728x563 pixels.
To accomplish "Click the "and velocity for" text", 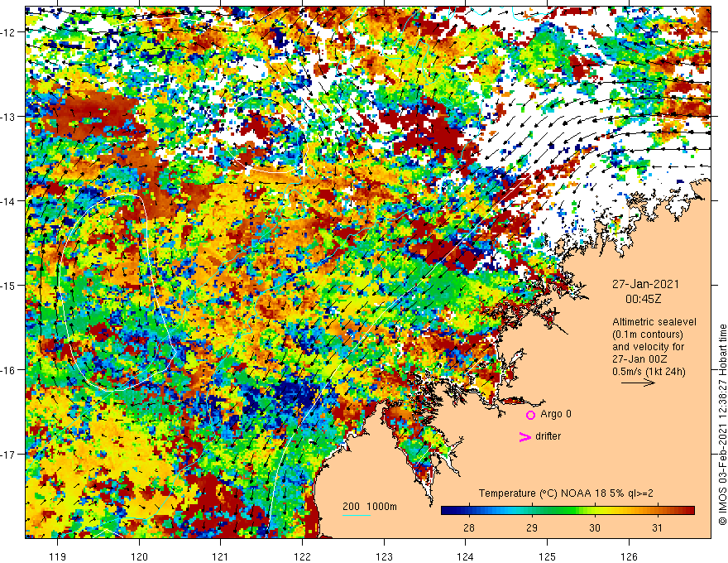I will tap(648, 347).
